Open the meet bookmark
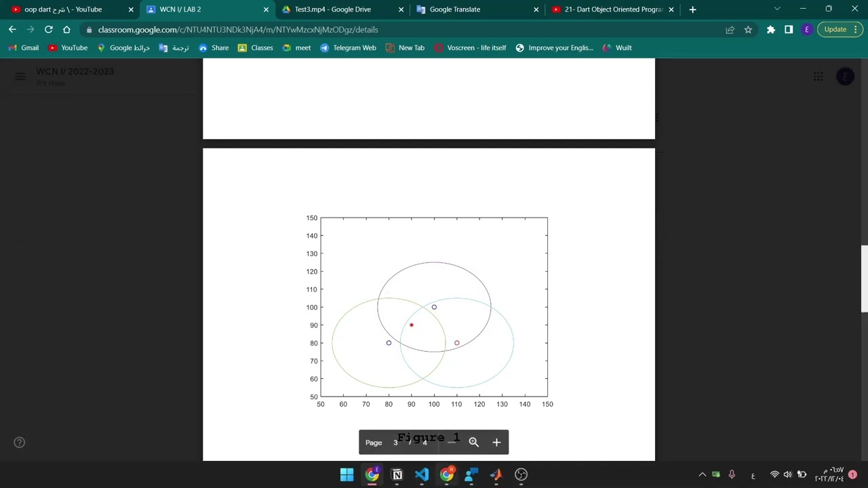The image size is (868, 488). point(296,48)
